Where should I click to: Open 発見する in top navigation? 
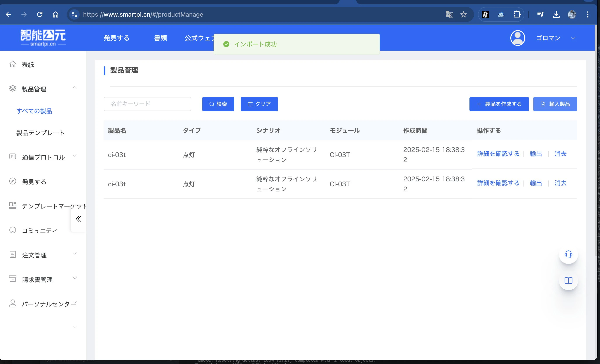(x=117, y=38)
